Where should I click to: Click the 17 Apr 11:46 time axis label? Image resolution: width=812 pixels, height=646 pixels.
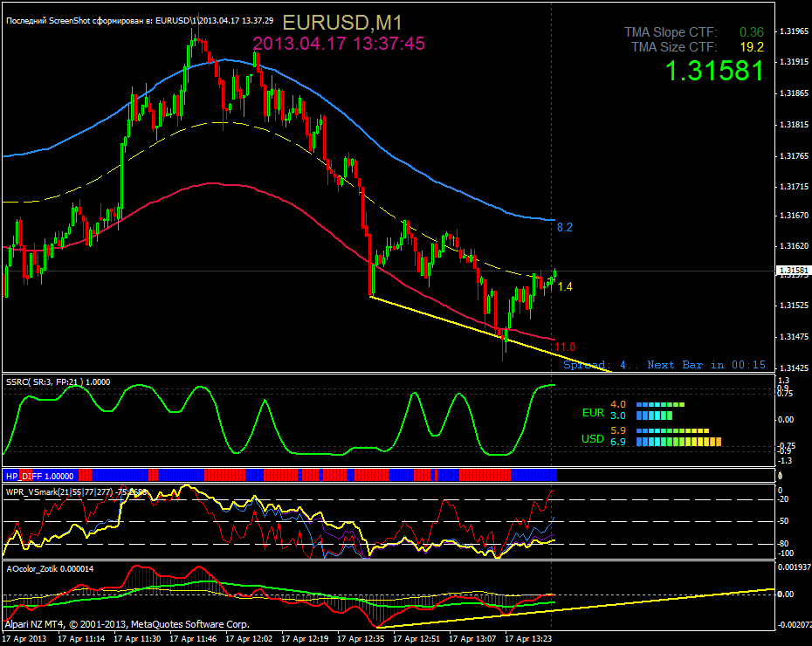point(193,639)
